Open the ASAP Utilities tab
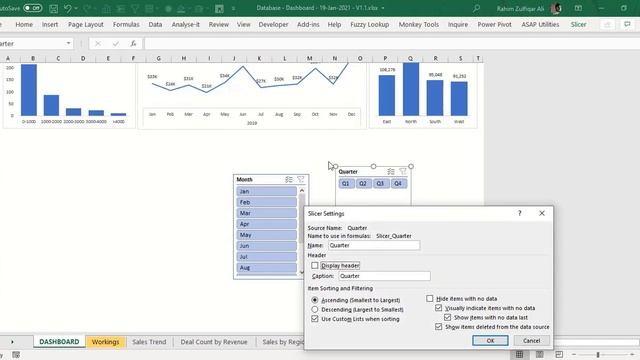The image size is (640, 360). 540,24
